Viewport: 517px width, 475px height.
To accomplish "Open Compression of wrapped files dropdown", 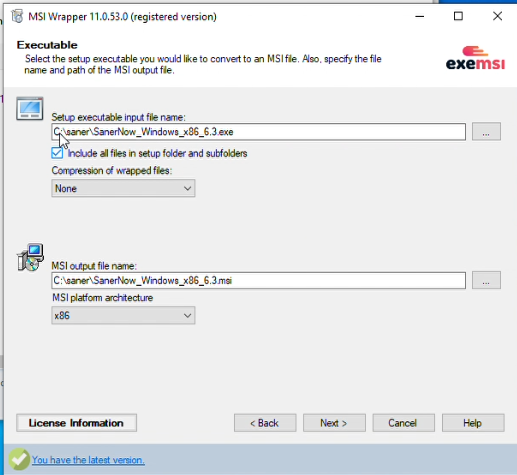I will tap(123, 188).
